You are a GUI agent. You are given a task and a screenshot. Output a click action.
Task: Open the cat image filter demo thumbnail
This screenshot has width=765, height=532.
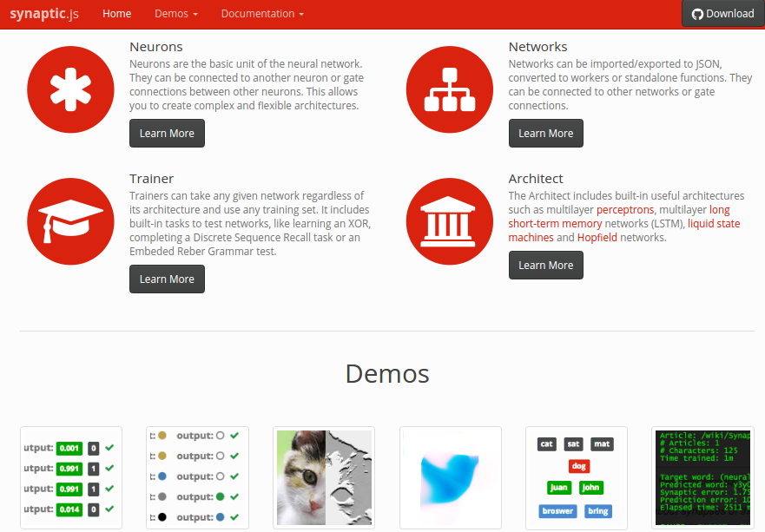(x=324, y=478)
